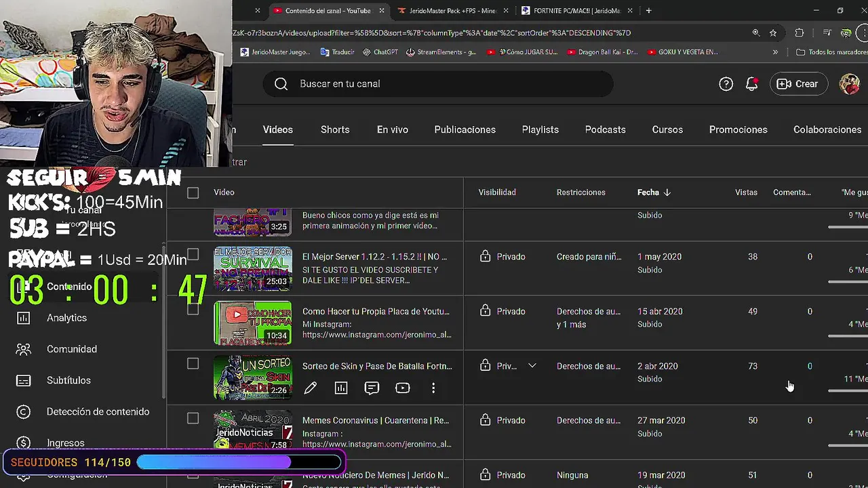868x488 pixels.
Task: Open 'Detección de contenido' in sidebar
Action: point(98,411)
